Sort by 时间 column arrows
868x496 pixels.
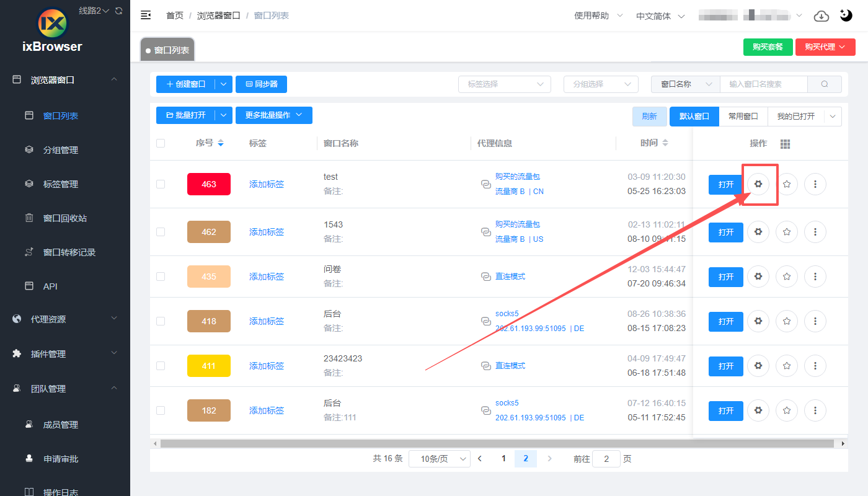(665, 143)
